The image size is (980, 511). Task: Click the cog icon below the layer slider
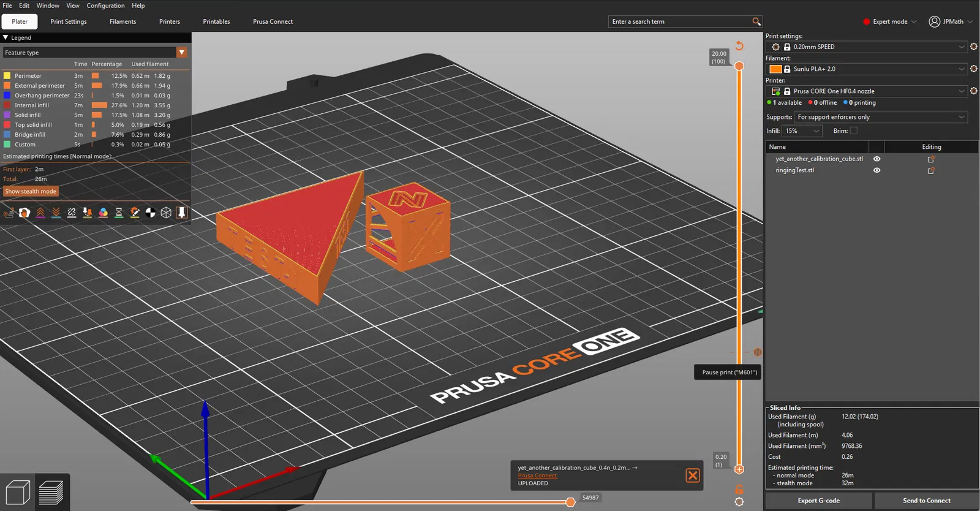[739, 502]
